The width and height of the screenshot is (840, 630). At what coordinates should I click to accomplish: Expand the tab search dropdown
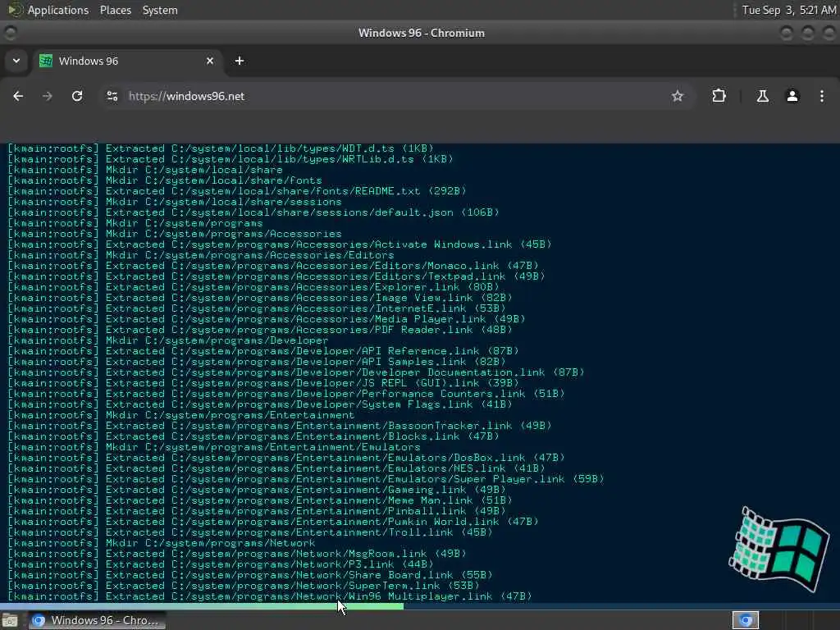click(16, 61)
